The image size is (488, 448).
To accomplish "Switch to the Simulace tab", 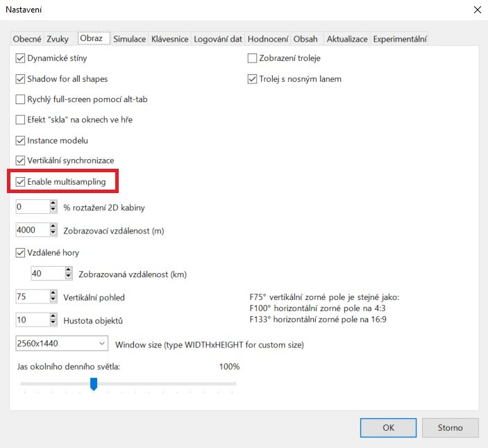I will 130,39.
